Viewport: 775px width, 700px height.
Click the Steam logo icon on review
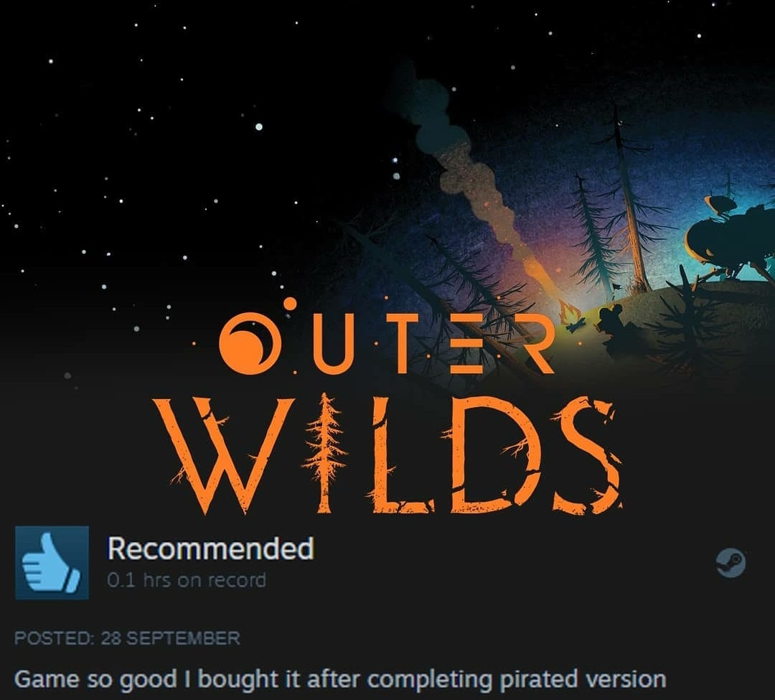(x=731, y=563)
